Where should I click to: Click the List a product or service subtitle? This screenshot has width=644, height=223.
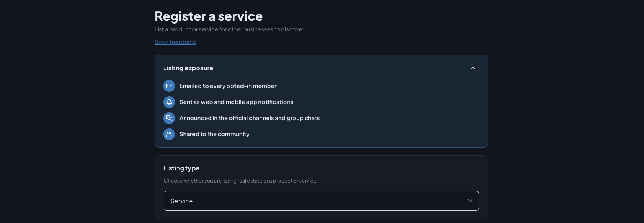(230, 29)
